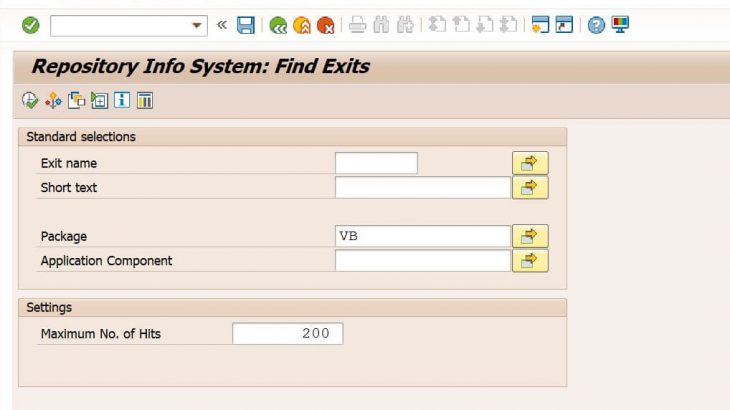
Task: Open the command field dropdown arrow
Action: [197, 25]
